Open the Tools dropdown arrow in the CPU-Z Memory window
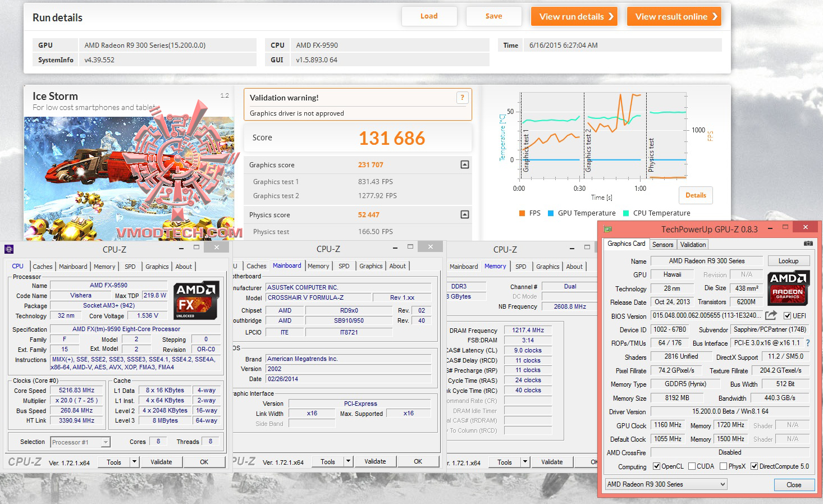The height and width of the screenshot is (504, 823). tap(525, 462)
